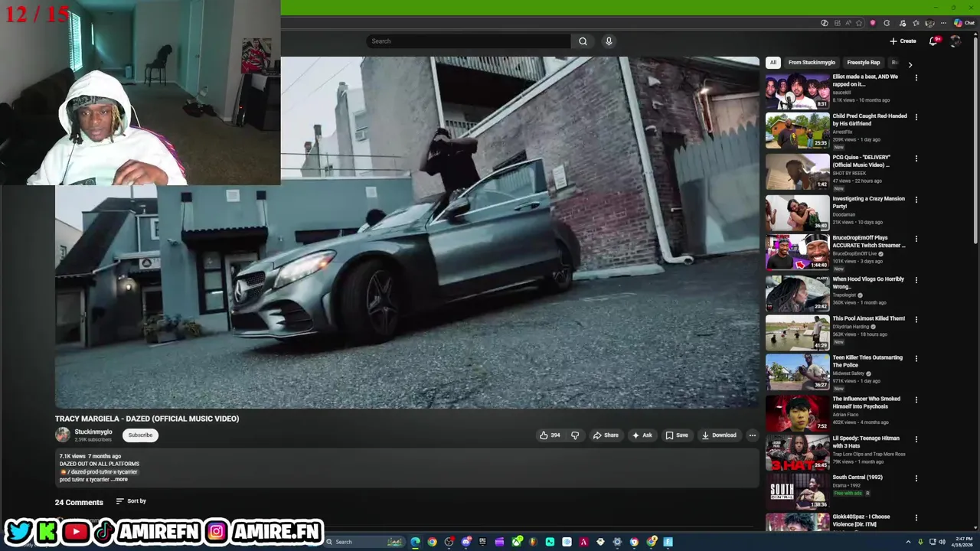
Task: Open options for PCG Quise DELIVERY video
Action: [x=916, y=158]
